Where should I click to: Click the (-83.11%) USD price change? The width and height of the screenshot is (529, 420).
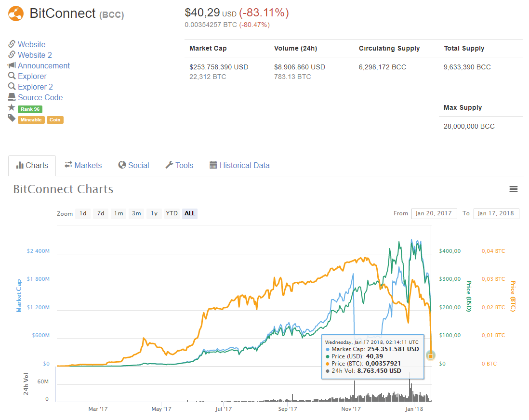(x=264, y=13)
